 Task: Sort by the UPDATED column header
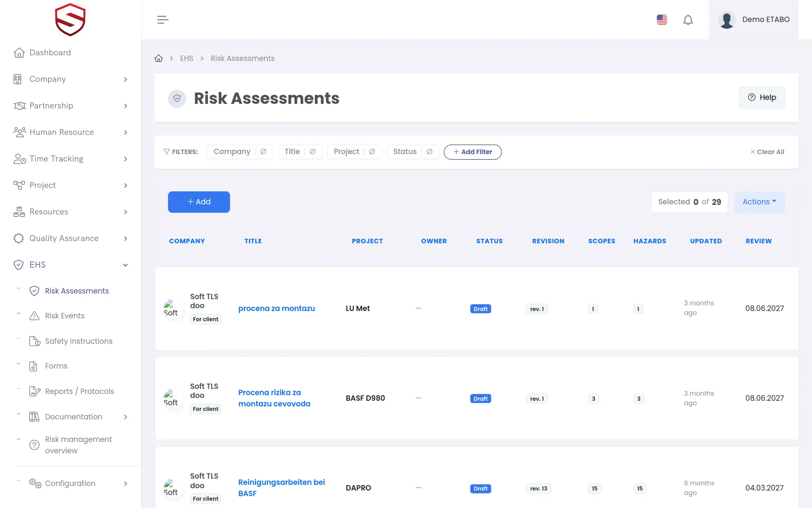point(706,241)
